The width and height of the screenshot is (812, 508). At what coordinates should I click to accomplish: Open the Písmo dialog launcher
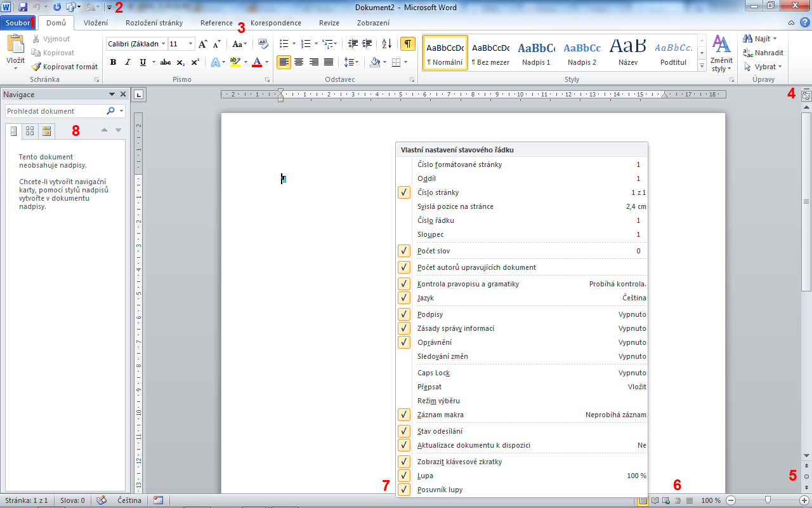267,80
